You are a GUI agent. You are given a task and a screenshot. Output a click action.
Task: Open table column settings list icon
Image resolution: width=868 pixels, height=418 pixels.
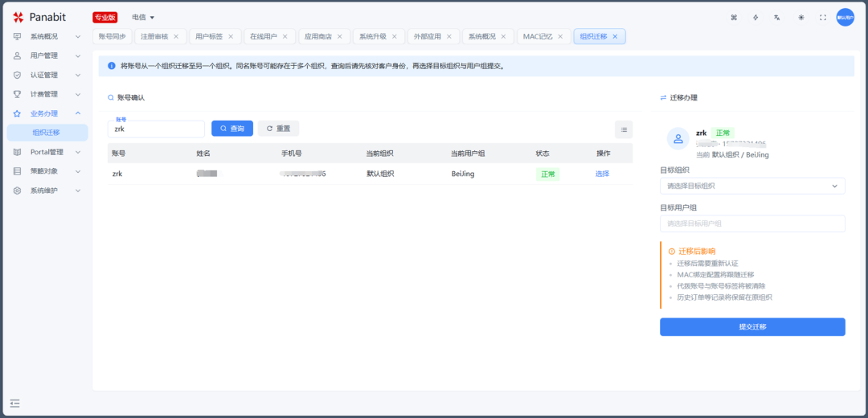[x=624, y=129]
